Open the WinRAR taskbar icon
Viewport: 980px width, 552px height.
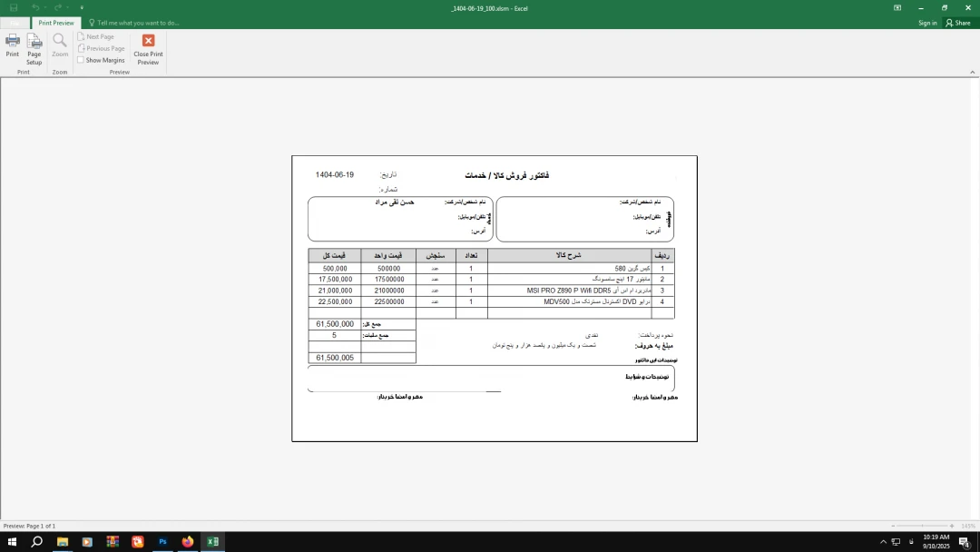(x=113, y=542)
